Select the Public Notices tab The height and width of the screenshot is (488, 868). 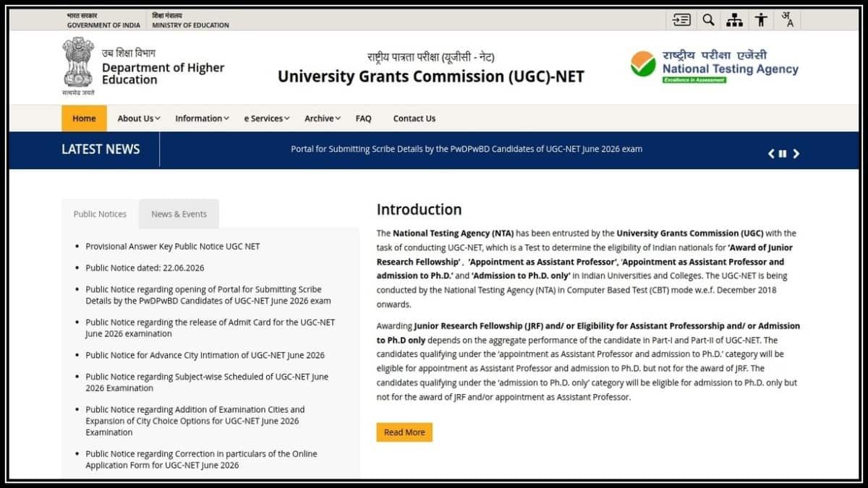pyautogui.click(x=100, y=214)
